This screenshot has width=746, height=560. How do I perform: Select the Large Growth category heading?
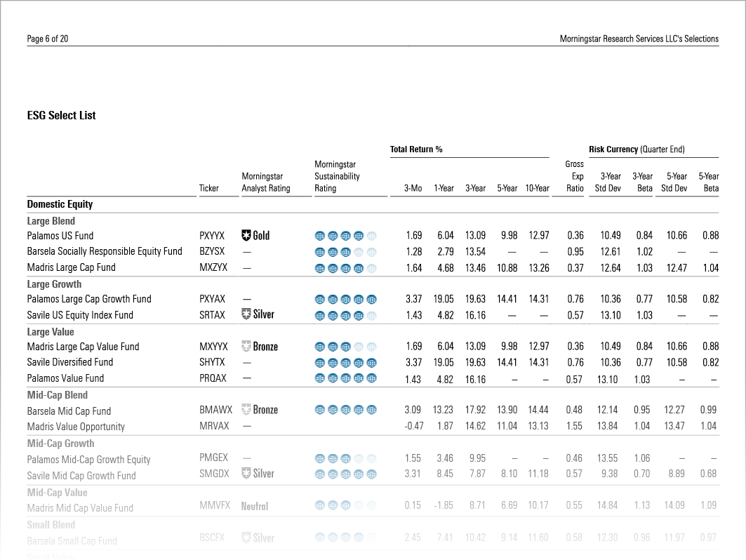pyautogui.click(x=54, y=284)
